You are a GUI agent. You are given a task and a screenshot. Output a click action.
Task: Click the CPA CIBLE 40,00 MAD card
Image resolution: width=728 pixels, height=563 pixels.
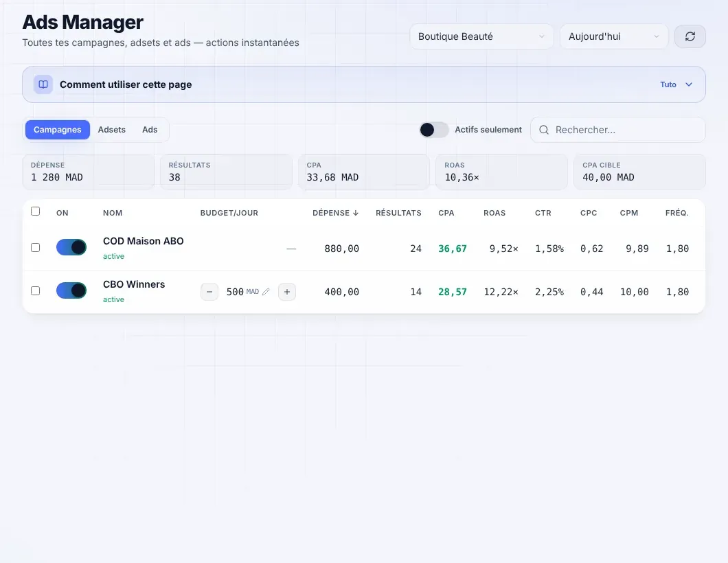point(640,172)
